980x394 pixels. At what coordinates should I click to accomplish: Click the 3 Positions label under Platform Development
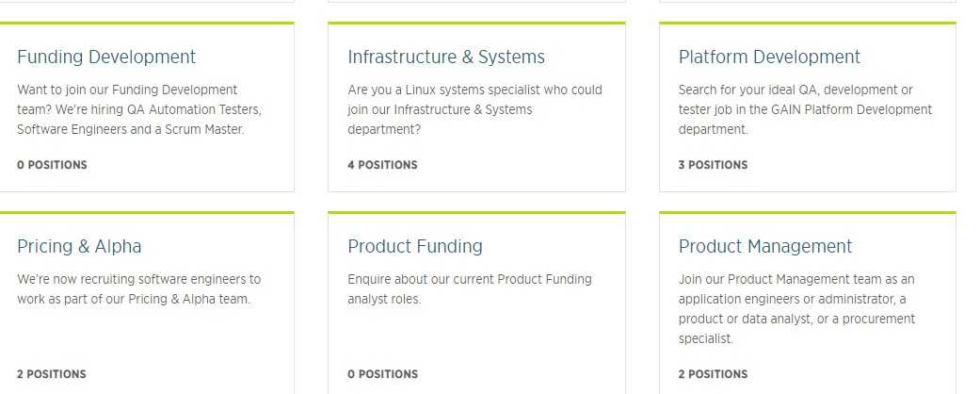(713, 165)
